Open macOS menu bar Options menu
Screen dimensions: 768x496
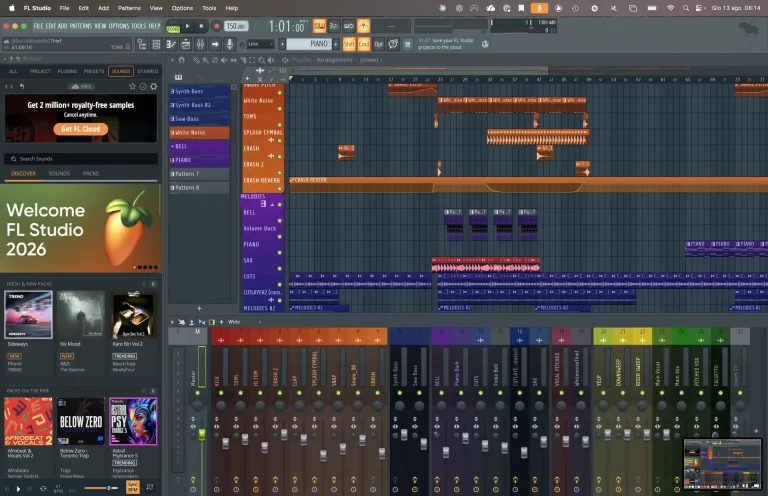pos(182,8)
